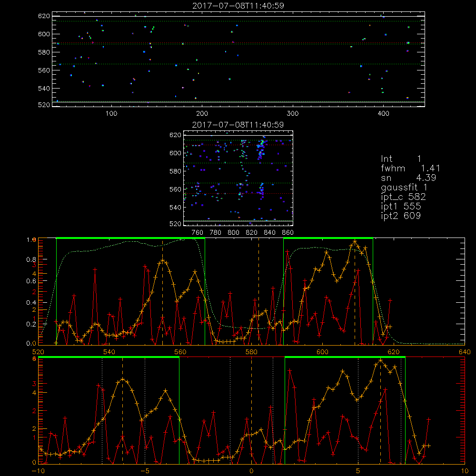This screenshot has width=476, height=476.
Task: Click the 300 x-axis tick label, top plot
Action: (293, 114)
